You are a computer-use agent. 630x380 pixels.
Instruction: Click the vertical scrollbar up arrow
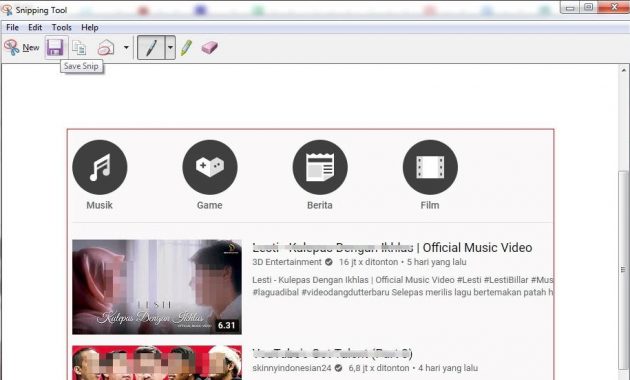coord(624,70)
